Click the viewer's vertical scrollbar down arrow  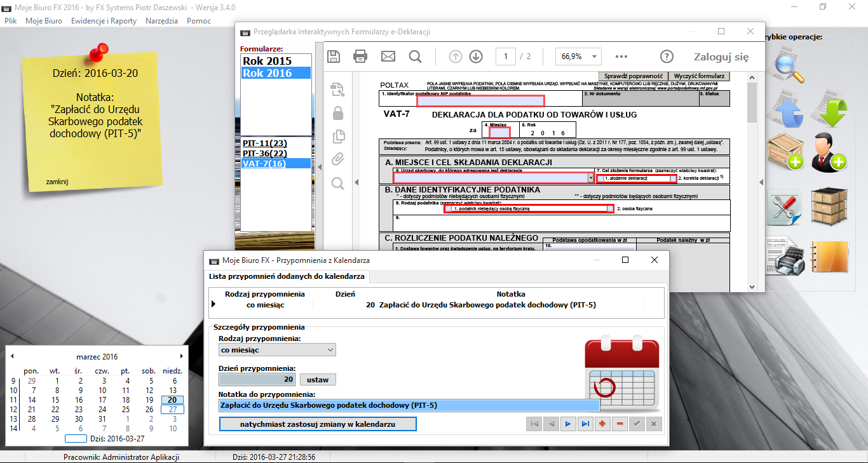[x=752, y=286]
